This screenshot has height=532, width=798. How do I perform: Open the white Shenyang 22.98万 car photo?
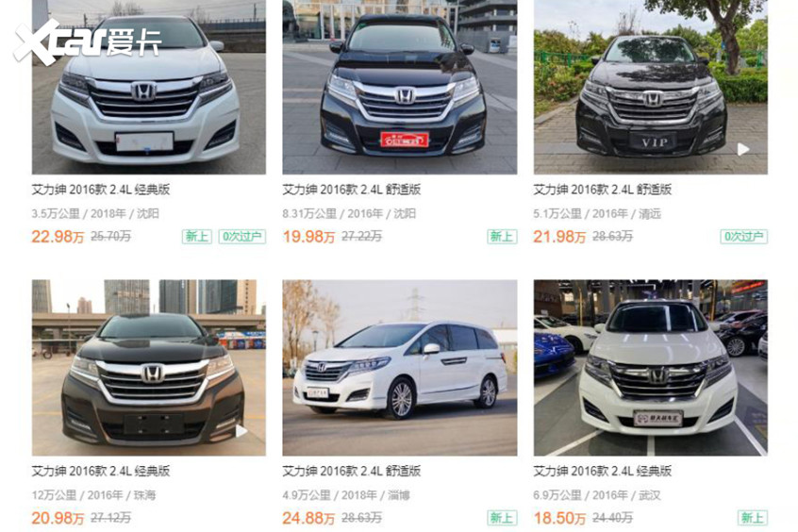pos(149,87)
